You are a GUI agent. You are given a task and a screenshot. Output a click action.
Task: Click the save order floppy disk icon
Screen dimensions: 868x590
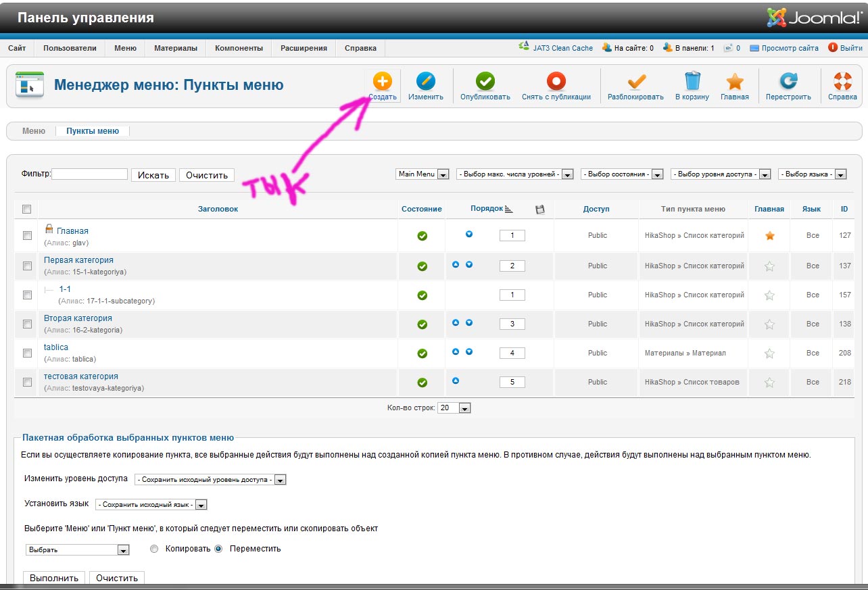coord(539,210)
